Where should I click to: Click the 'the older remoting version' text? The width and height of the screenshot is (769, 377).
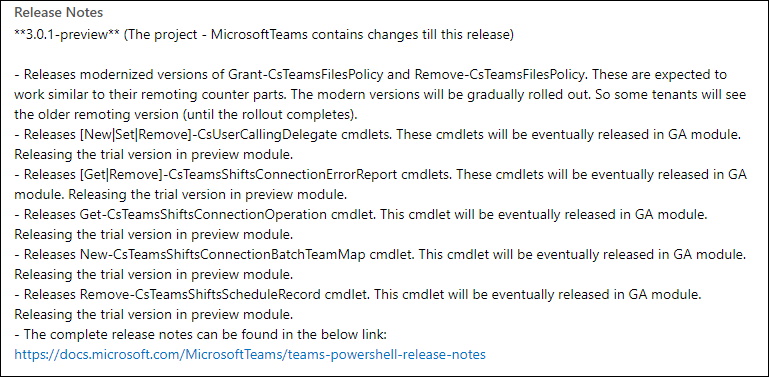(x=89, y=115)
